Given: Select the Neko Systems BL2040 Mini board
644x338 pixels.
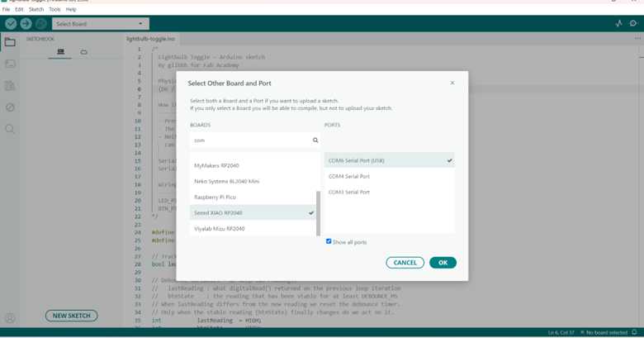Looking at the screenshot, I should tap(253, 181).
